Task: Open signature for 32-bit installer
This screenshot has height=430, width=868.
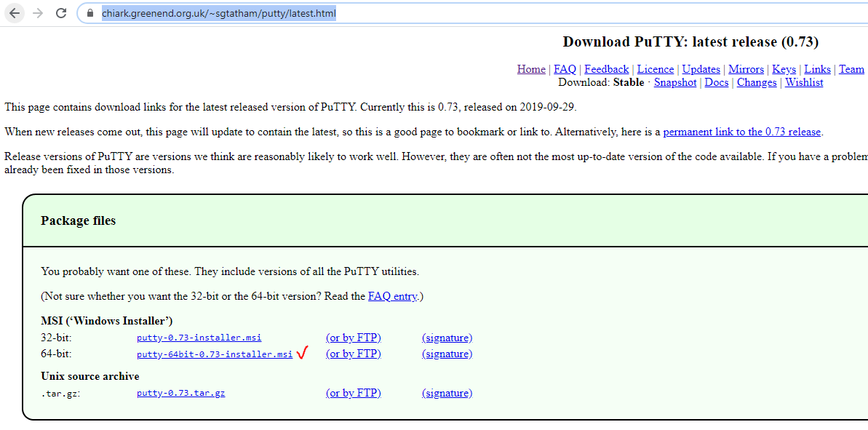Action: pos(447,338)
